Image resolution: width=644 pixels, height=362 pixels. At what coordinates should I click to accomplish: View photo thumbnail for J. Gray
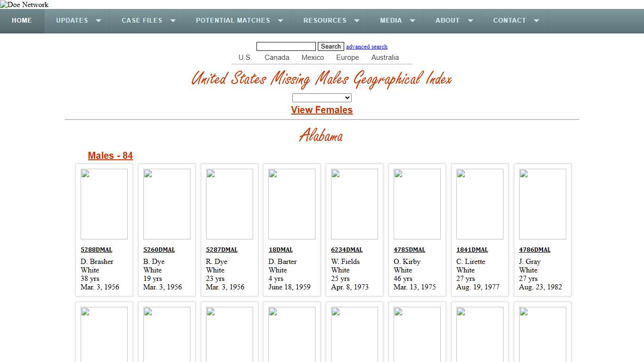click(543, 204)
